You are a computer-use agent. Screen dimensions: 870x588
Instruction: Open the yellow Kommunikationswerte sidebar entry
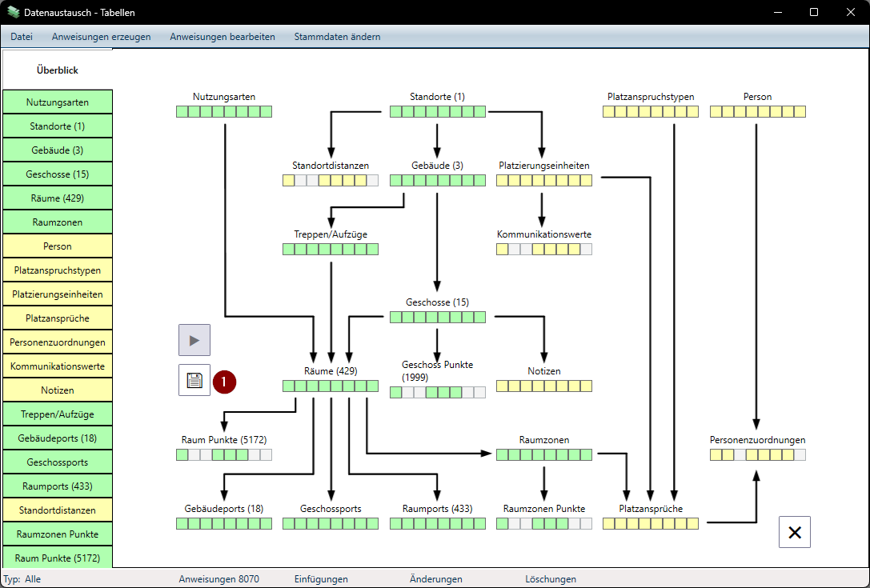pos(57,366)
